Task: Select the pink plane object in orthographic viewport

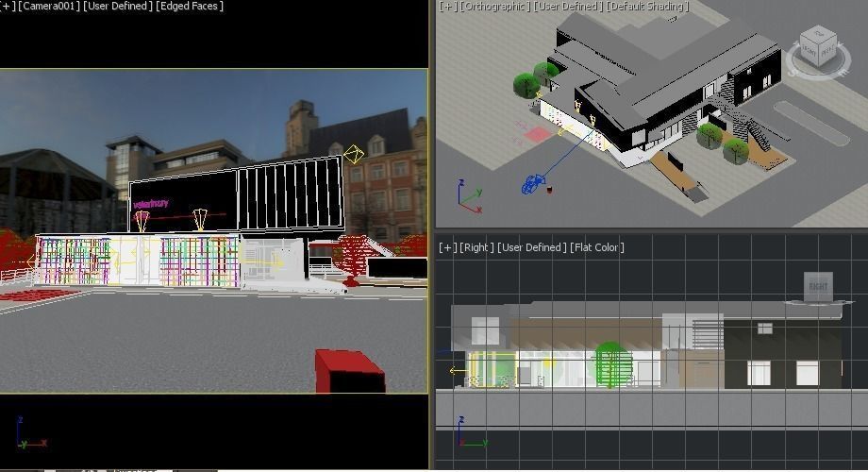Action: [537, 133]
